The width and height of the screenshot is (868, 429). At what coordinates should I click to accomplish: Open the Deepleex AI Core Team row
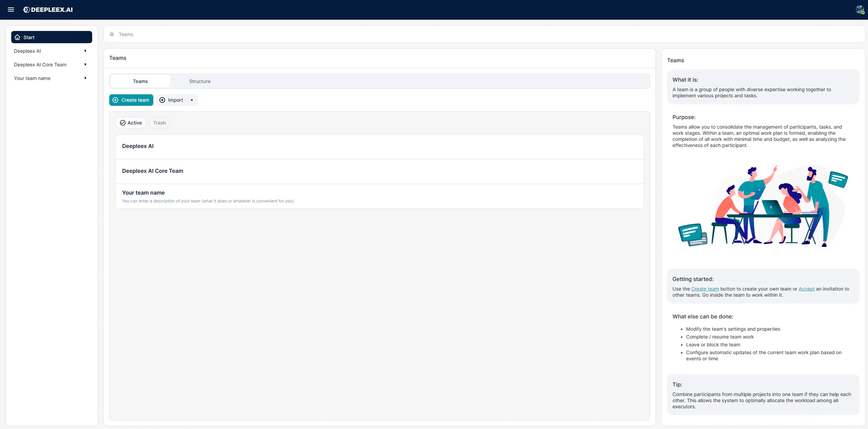pos(380,171)
